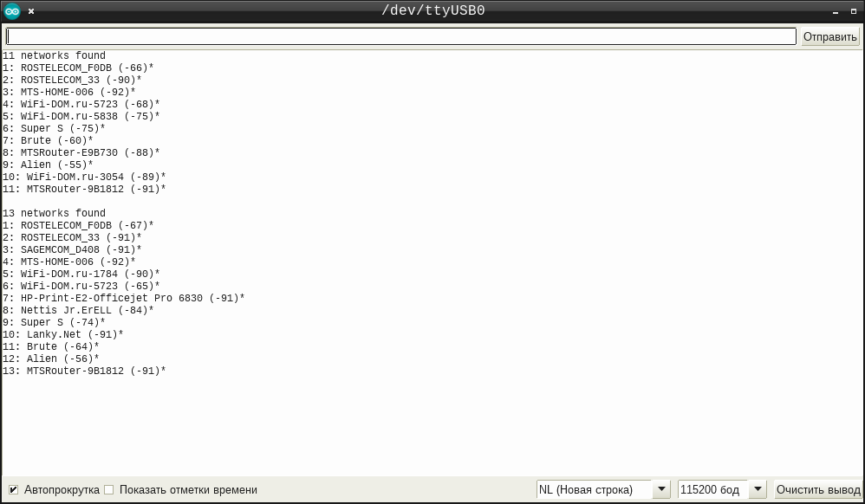Select line '1: ROSTELECOM_F0DB (-66)*'
This screenshot has width=865, height=504.
click(78, 68)
